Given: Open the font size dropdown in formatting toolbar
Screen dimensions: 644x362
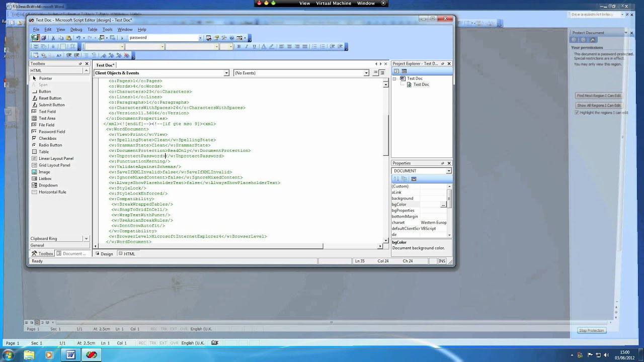Looking at the screenshot, I should pyautogui.click(x=231, y=46).
